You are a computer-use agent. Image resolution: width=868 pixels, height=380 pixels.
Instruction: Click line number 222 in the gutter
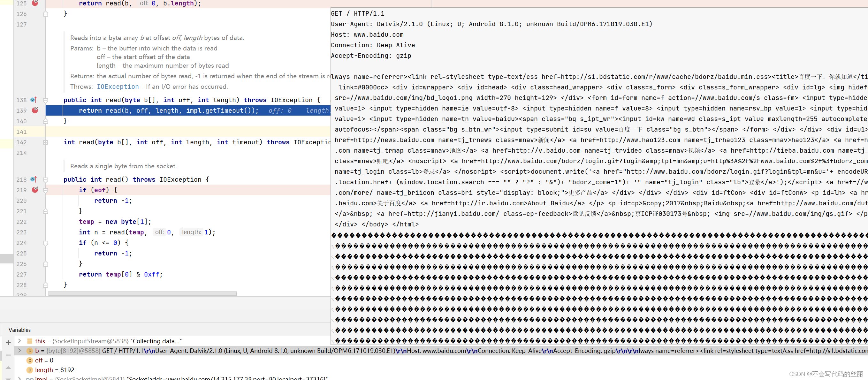pos(21,222)
